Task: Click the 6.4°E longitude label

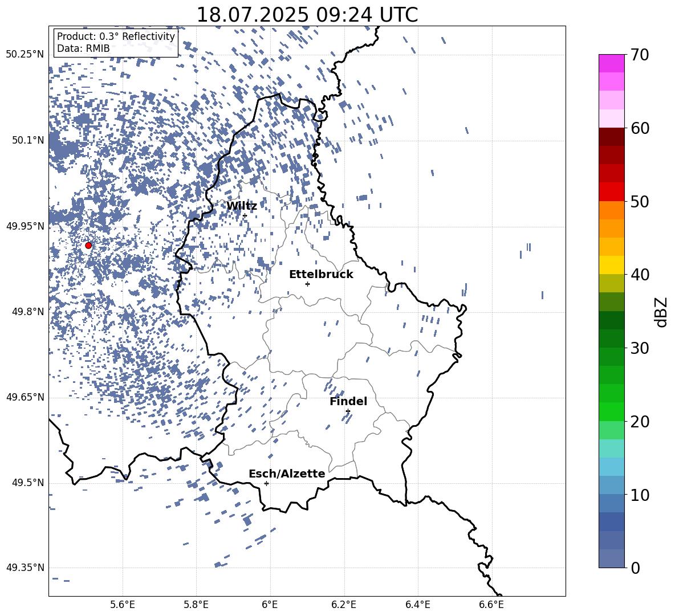Action: (417, 605)
